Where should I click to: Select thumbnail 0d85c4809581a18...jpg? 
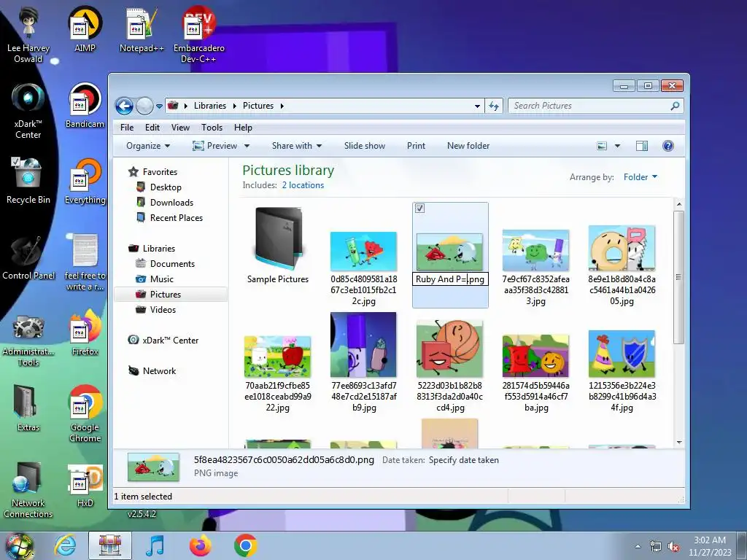tap(363, 268)
